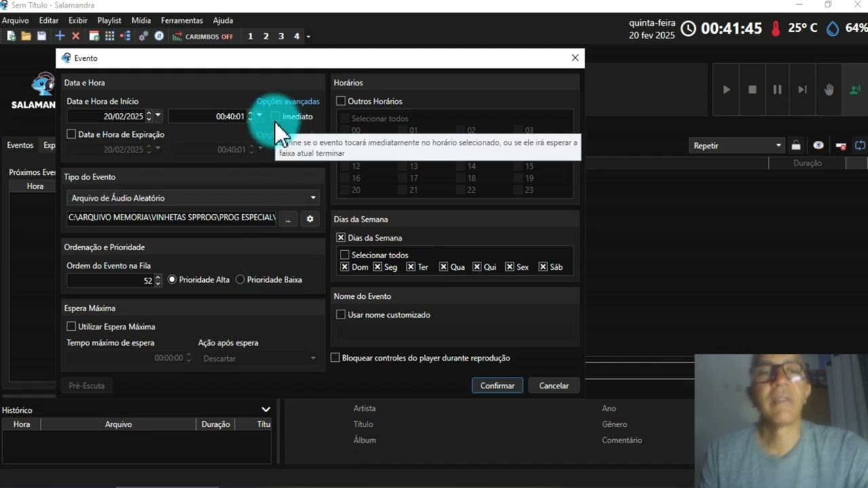Click the file path C:\ARQUIVO MEMORIA field
Viewport: 868px width, 488px height.
(x=172, y=218)
